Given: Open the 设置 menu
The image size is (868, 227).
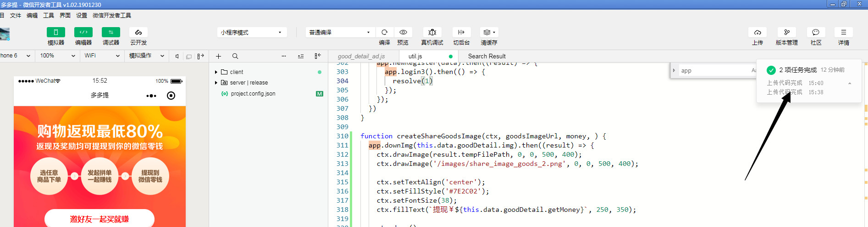Looking at the screenshot, I should point(82,15).
